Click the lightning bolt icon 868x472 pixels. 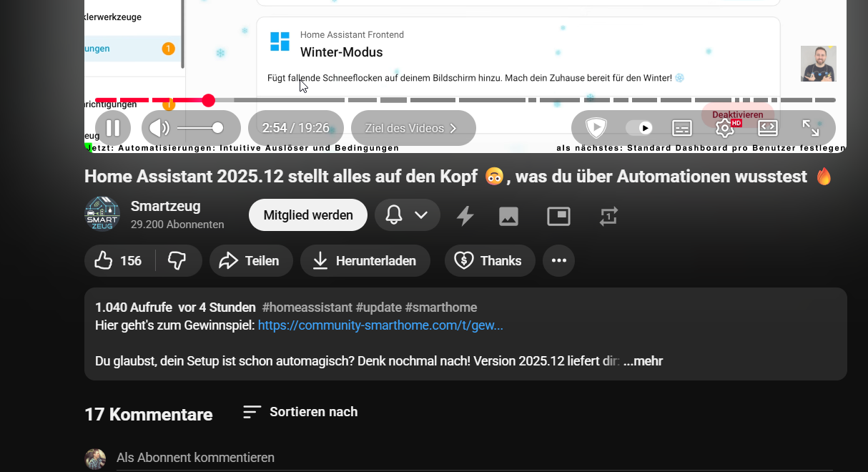pyautogui.click(x=465, y=216)
